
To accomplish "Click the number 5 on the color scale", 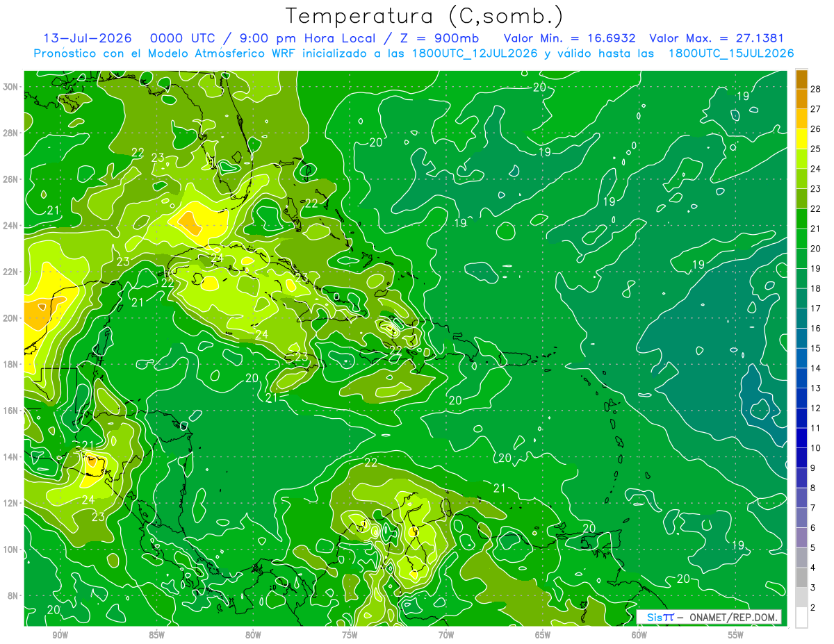I will 813,548.
